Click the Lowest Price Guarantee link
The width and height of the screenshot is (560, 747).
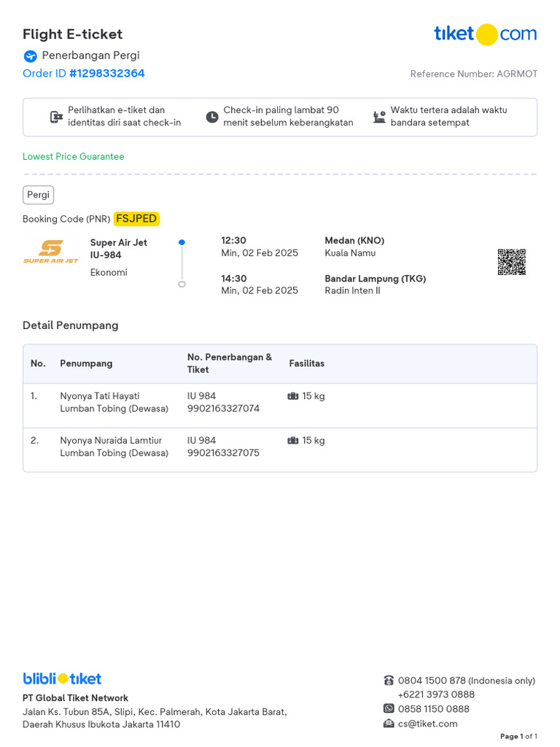pyautogui.click(x=74, y=156)
